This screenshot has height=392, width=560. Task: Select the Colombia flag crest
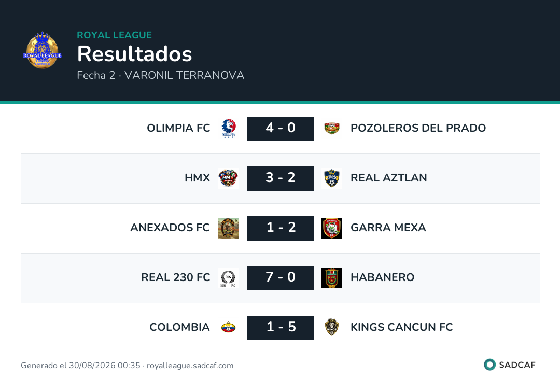[228, 327]
